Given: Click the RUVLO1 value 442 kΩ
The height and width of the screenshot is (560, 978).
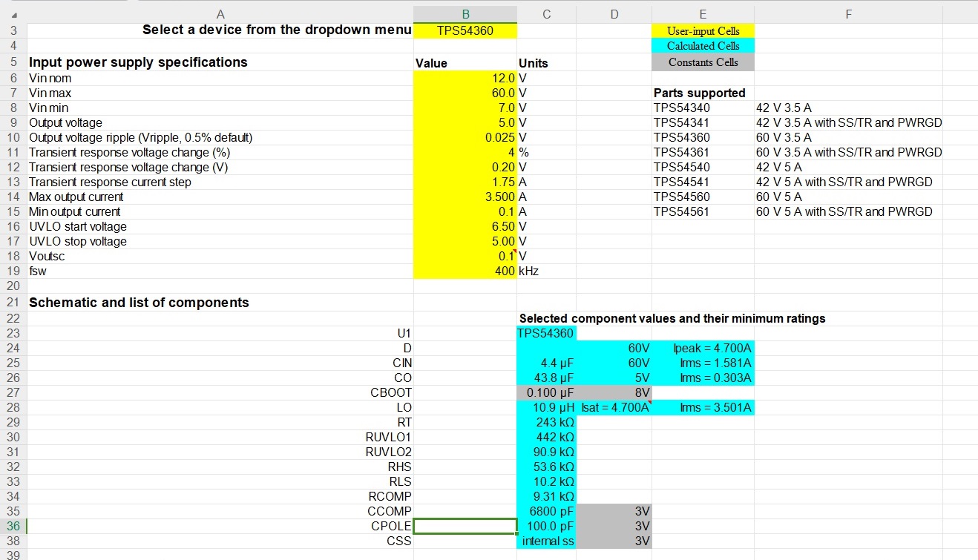Looking at the screenshot, I should click(x=547, y=437).
